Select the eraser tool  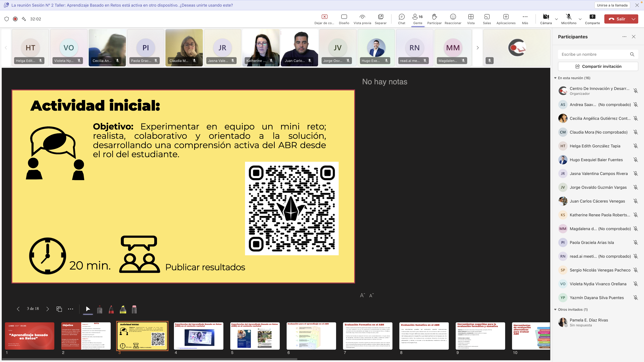[x=134, y=309]
